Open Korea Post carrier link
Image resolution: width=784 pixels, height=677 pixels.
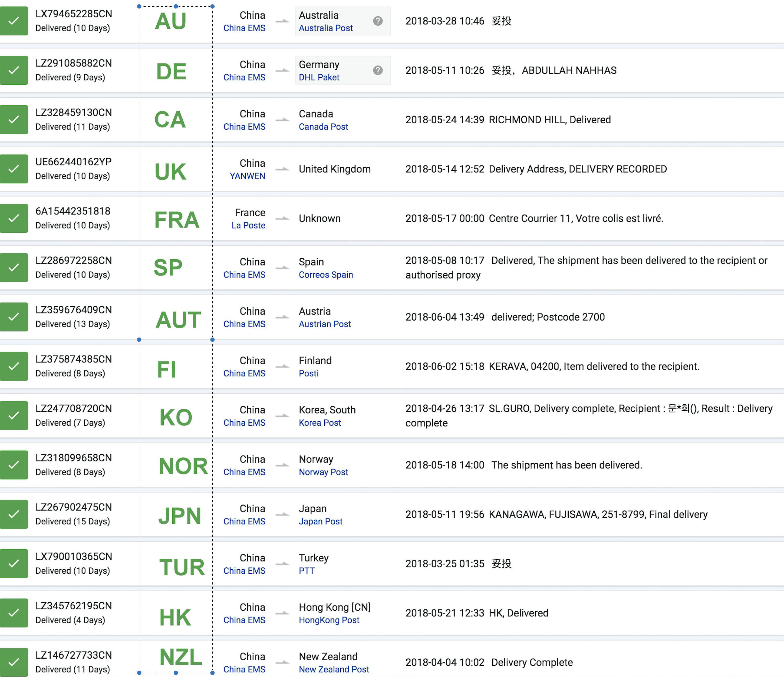click(320, 422)
